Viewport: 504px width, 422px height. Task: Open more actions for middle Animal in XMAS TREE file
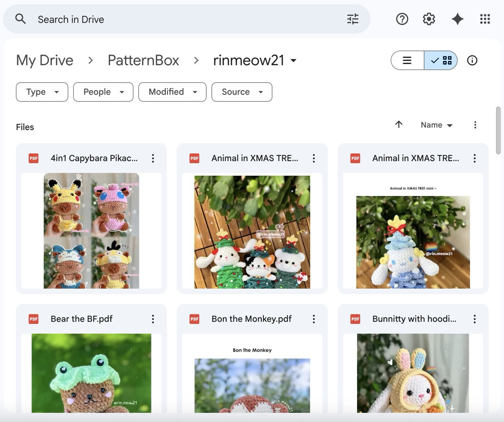tap(314, 158)
